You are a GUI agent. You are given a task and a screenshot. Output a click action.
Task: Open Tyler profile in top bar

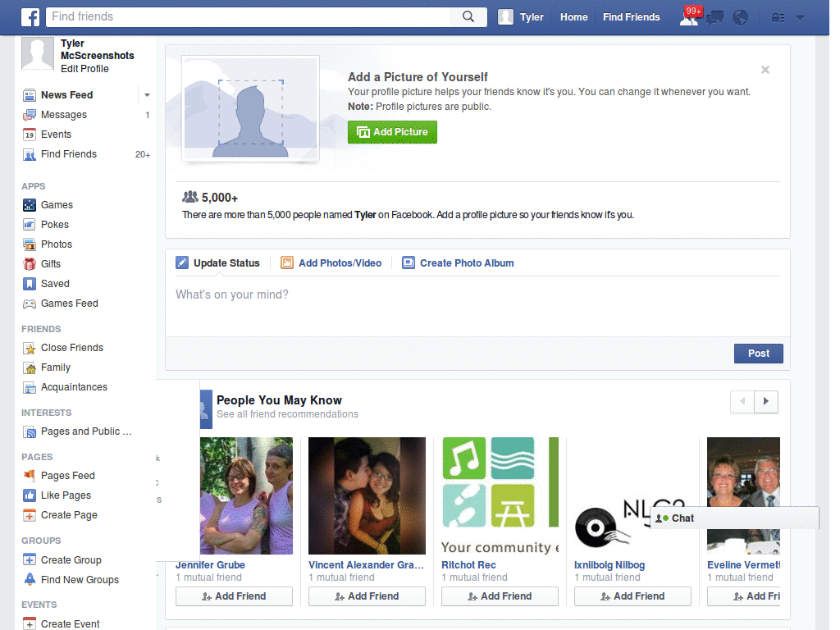(521, 17)
